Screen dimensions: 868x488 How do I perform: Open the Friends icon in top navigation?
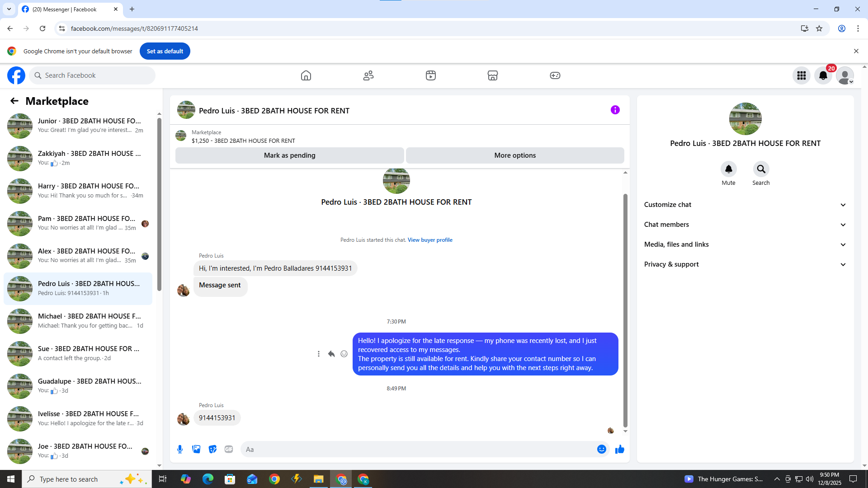[368, 75]
